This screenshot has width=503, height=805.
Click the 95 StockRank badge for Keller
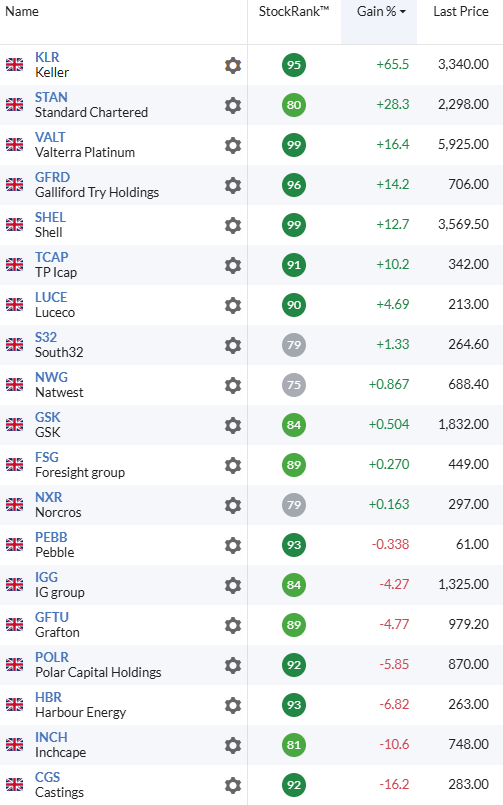(294, 65)
